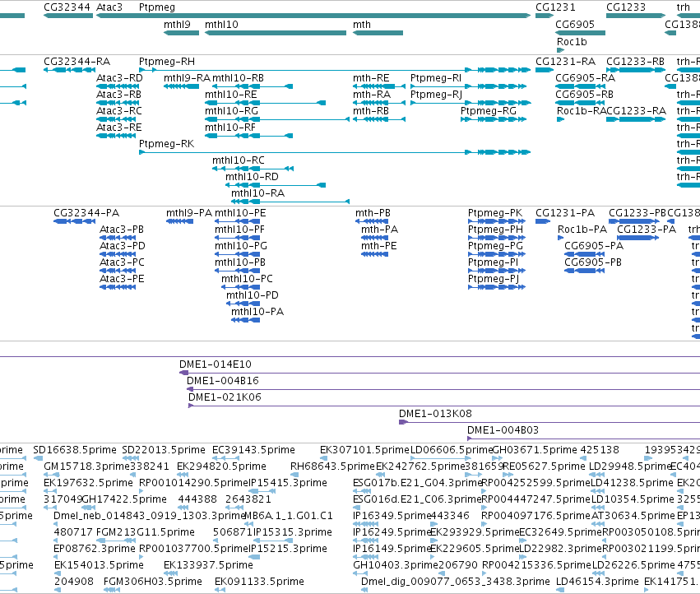Select the LD29948.5prime EST label
The height and width of the screenshot is (594, 700).
pyautogui.click(x=631, y=466)
